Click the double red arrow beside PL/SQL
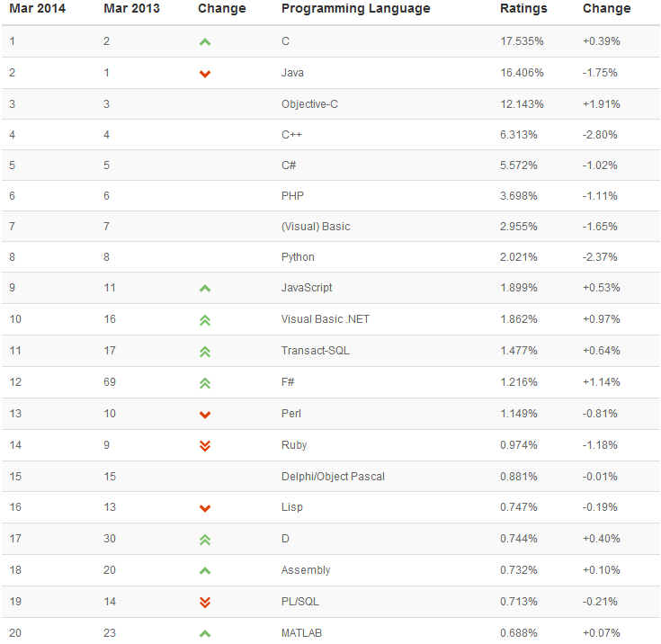The image size is (661, 644). 205,603
